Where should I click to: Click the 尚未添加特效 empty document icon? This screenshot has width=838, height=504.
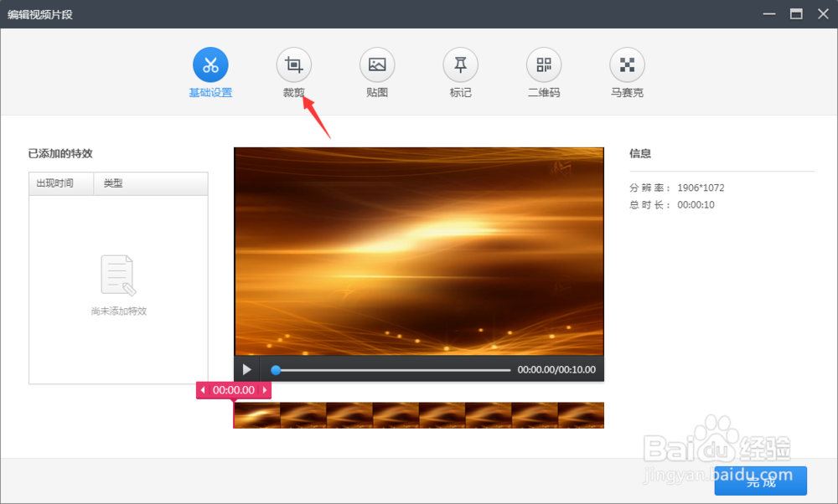click(118, 275)
